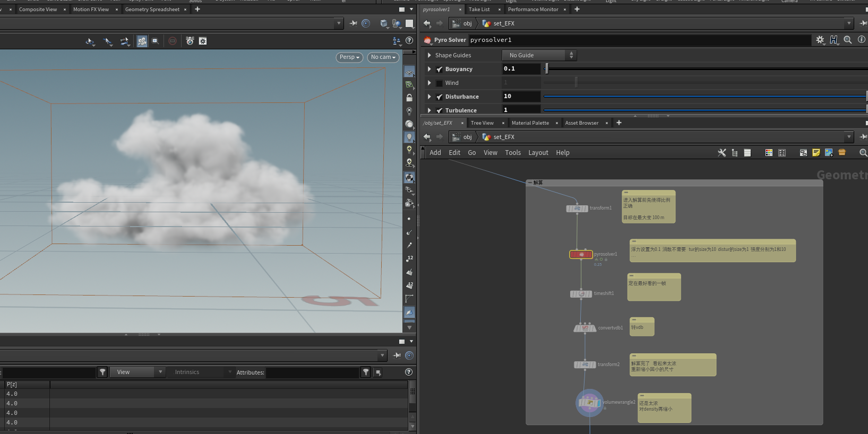Click the viewport lock icon in right toolbar
Viewport: 868px width, 434px height.
[x=409, y=98]
